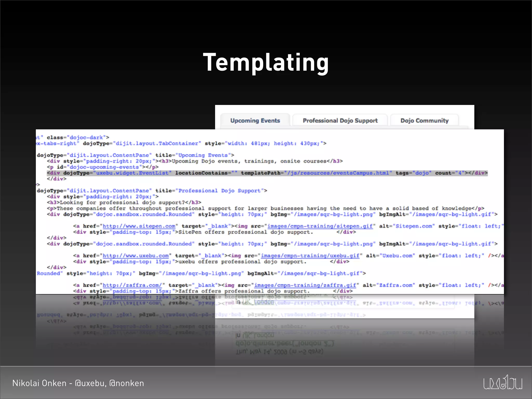Click title="Professional Dojo Support" attribute in code
The width and height of the screenshot is (532, 399).
(210, 191)
